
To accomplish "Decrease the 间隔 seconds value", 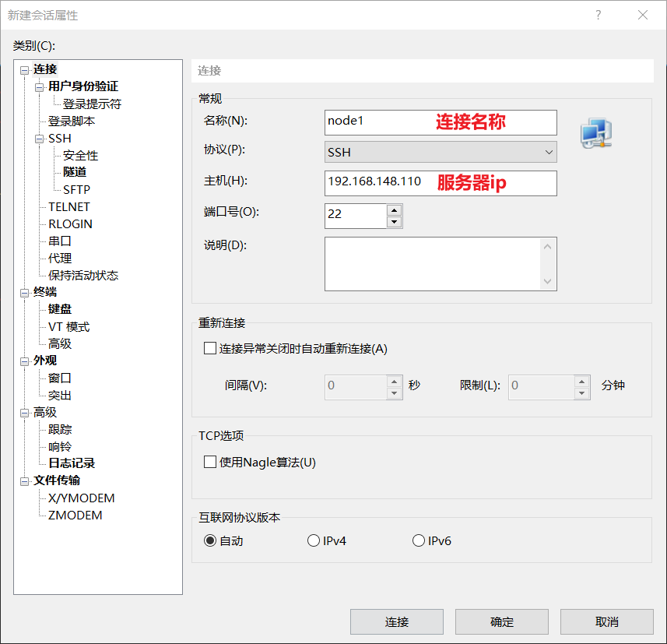I will coord(394,393).
